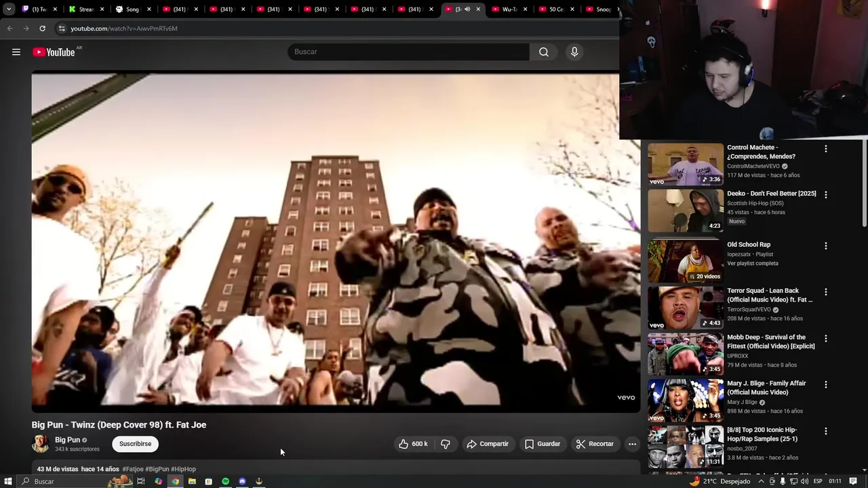This screenshot has width=868, height=488.
Task: Click the #Fatjoe hashtag link
Action: 133,469
